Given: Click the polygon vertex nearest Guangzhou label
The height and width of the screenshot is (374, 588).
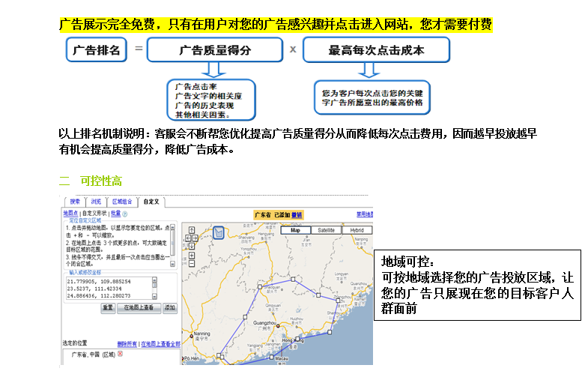Looking at the screenshot, I should [x=245, y=317].
